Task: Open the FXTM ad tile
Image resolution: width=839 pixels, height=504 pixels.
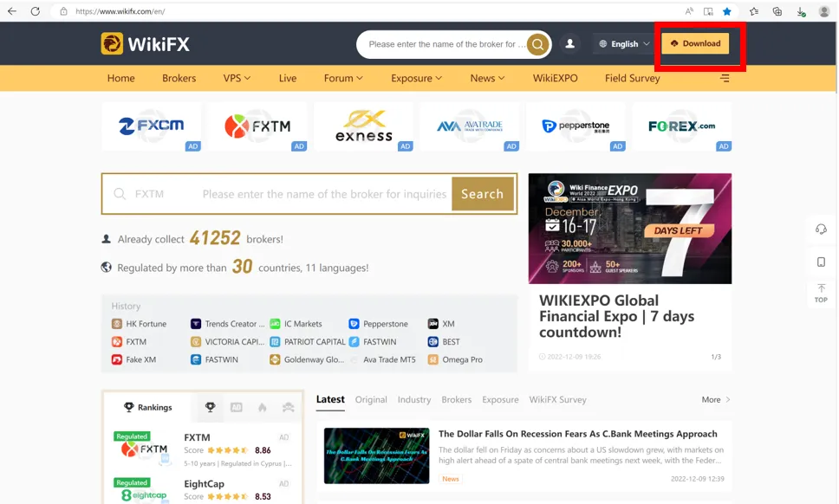Action: 257,126
